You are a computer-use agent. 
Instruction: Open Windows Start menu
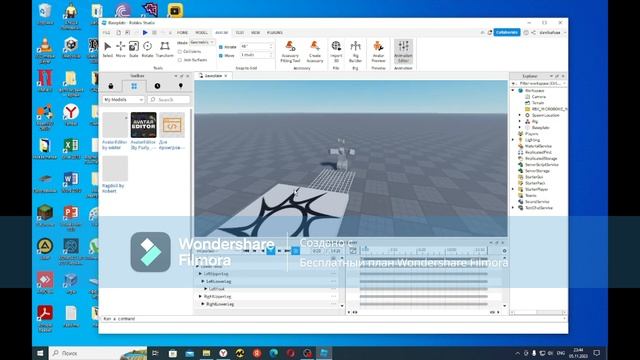40,353
